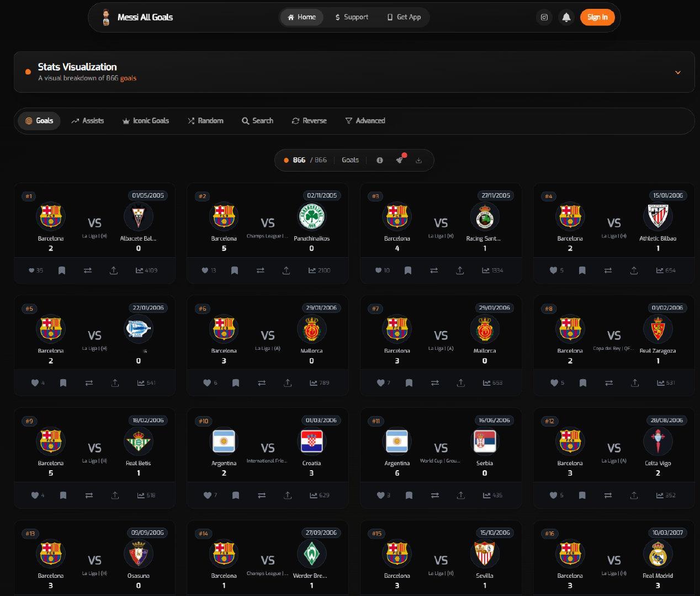Click repost icon on goal #4 card
This screenshot has height=596, width=700.
[608, 270]
